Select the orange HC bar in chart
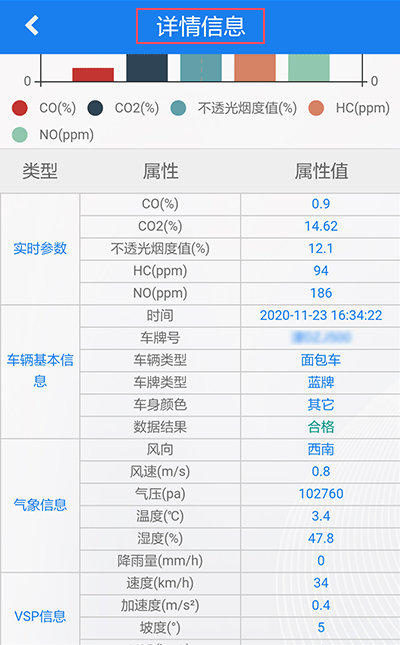 tap(255, 68)
